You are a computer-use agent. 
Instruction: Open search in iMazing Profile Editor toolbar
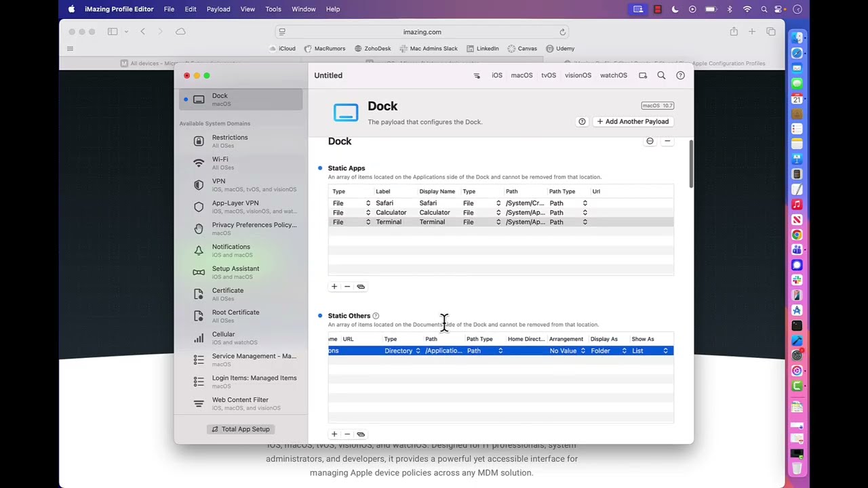pos(661,76)
